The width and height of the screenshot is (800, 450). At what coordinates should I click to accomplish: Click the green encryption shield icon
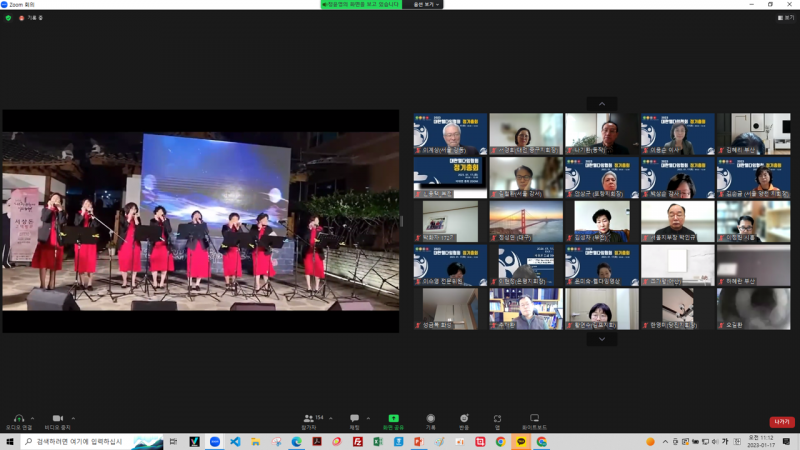(8, 18)
